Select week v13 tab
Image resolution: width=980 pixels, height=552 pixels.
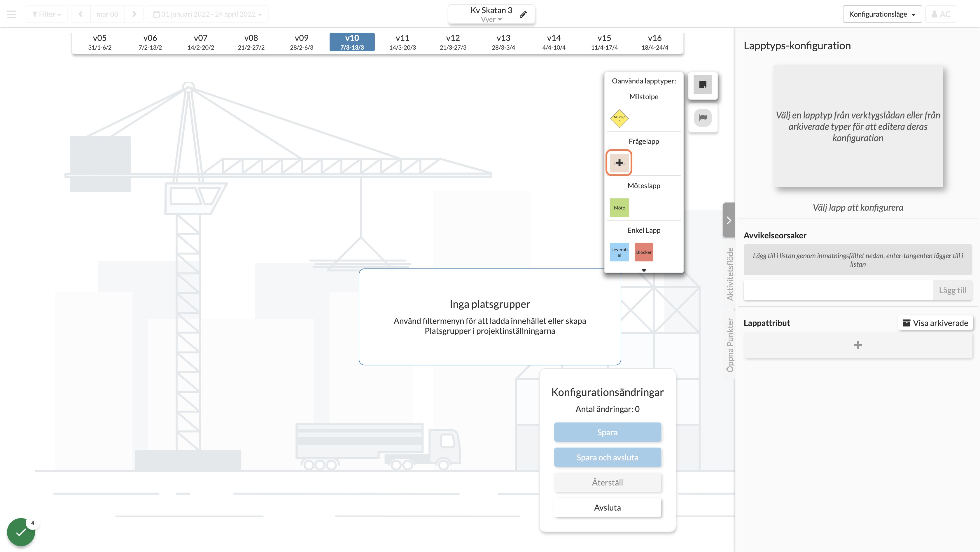[x=503, y=42]
